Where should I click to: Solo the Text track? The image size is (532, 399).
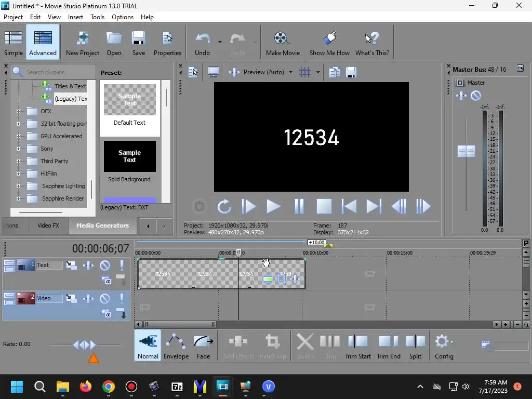(122, 265)
